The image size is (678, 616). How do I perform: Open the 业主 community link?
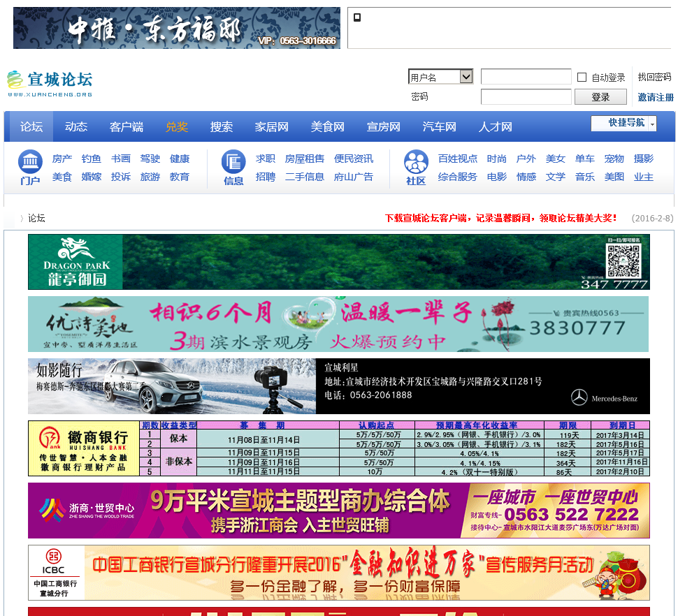pos(644,177)
